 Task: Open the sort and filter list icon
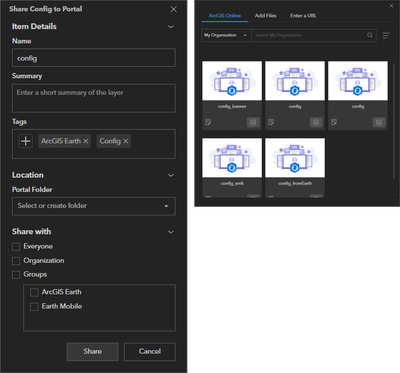[386, 35]
